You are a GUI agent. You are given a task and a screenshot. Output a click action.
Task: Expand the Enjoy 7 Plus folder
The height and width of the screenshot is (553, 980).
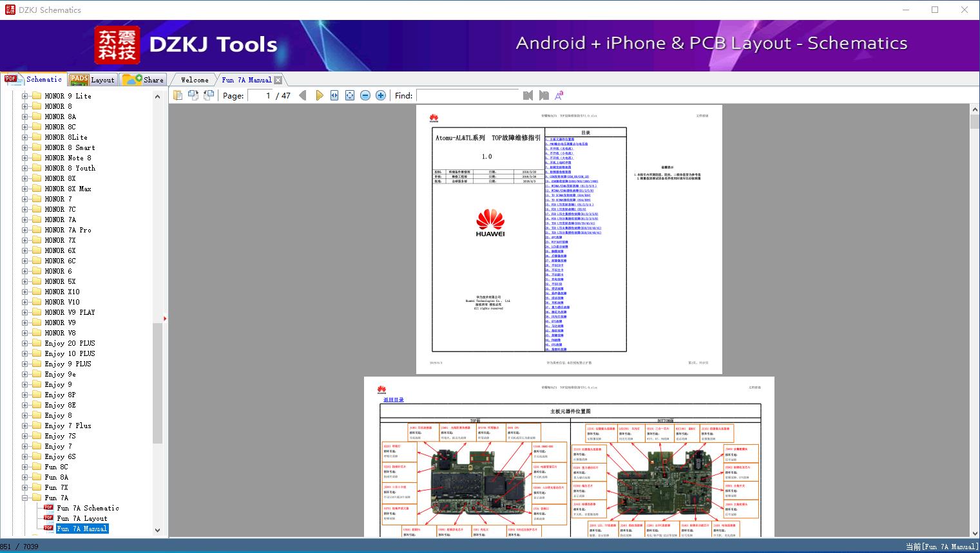[25, 426]
